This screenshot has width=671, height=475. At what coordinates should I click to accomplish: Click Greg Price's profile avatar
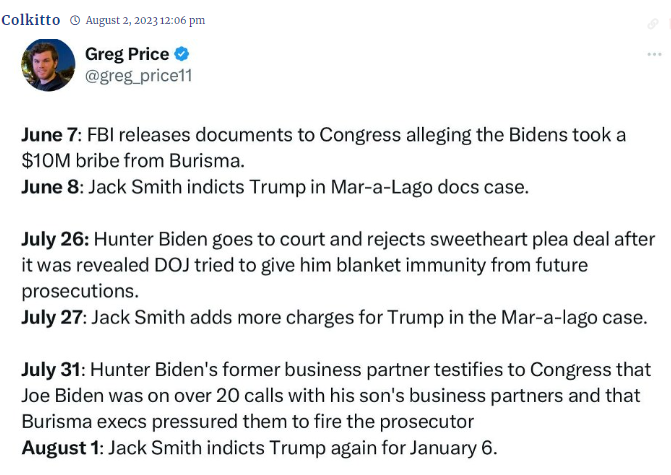pyautogui.click(x=48, y=65)
